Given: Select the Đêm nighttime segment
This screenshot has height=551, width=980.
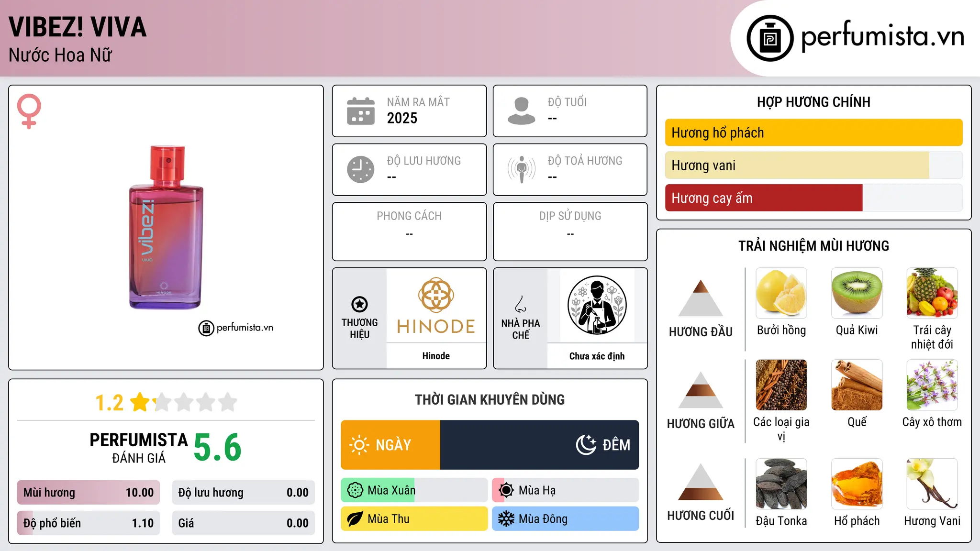Looking at the screenshot, I should (540, 445).
